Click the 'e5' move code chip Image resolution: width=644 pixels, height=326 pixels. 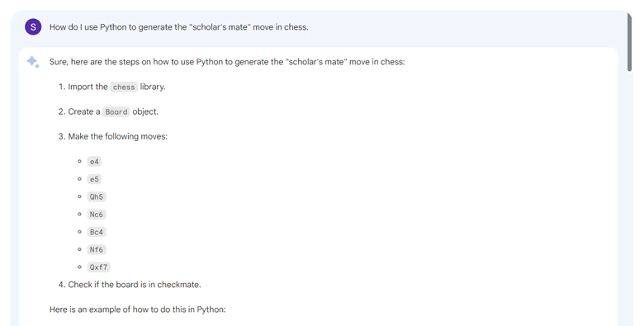[94, 179]
